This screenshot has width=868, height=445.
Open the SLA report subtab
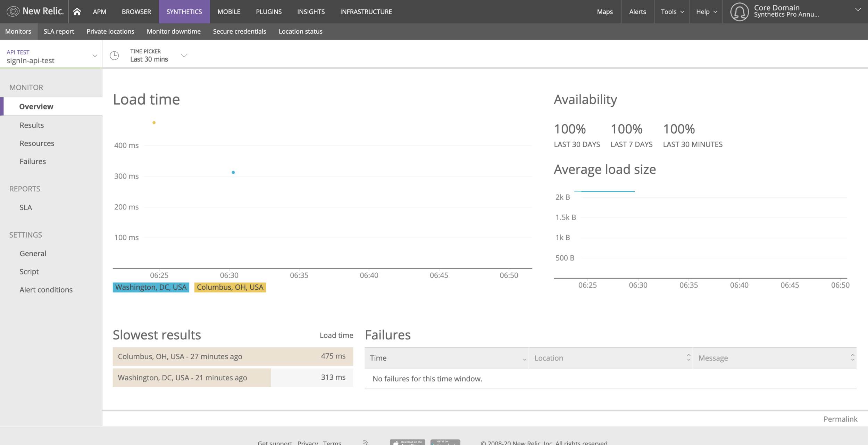click(59, 31)
